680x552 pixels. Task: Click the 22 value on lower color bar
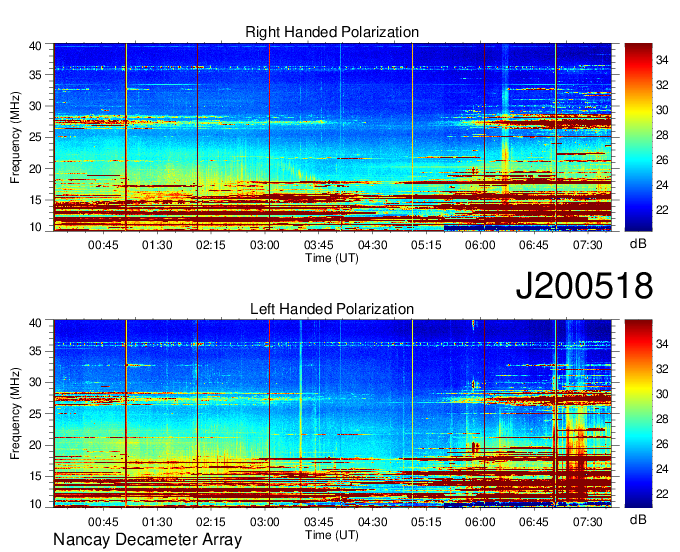pyautogui.click(x=662, y=494)
